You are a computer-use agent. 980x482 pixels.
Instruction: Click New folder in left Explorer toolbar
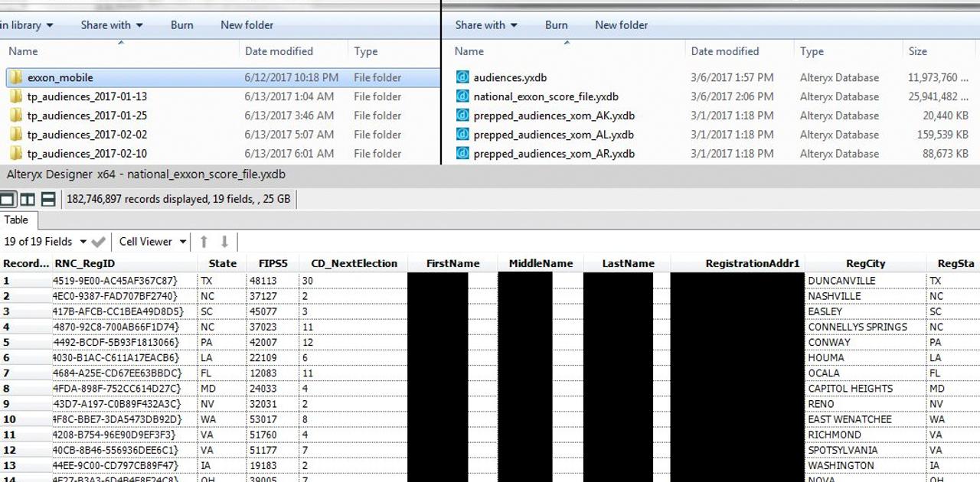[247, 25]
